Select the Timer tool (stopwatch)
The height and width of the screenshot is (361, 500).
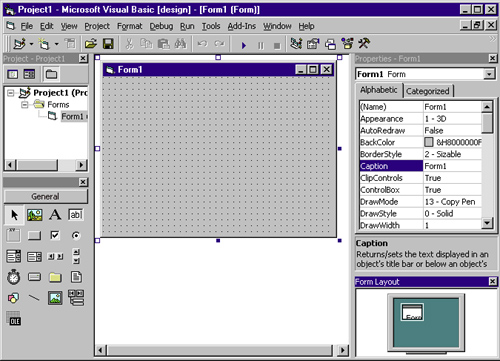tap(14, 277)
